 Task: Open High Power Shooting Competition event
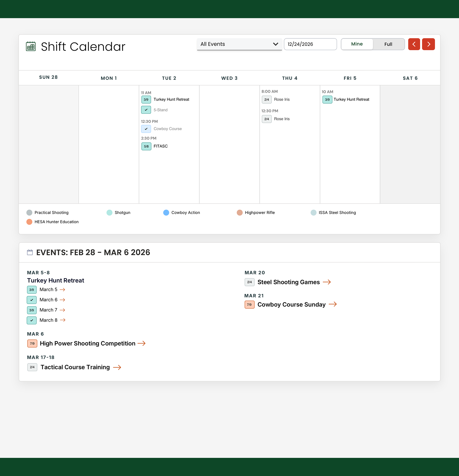(x=87, y=343)
